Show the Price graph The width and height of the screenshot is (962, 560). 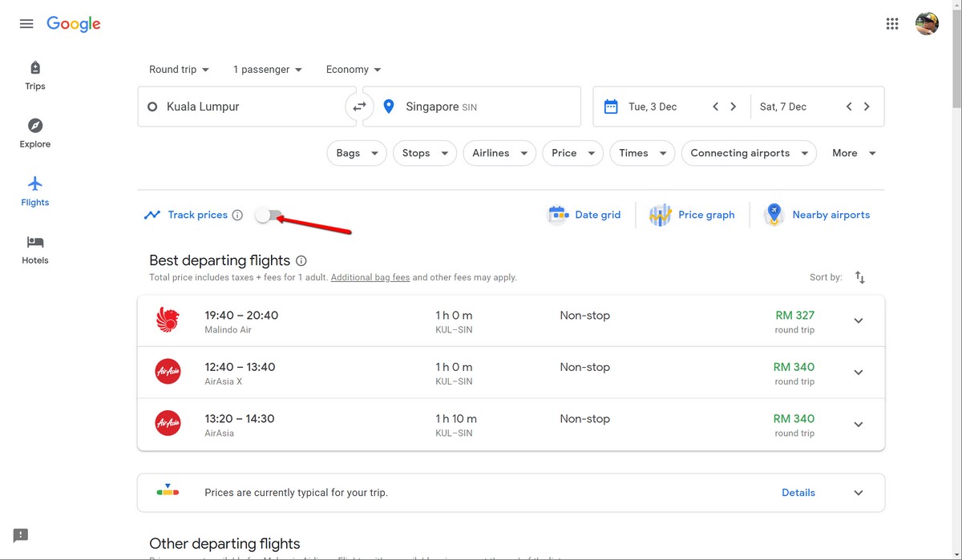(693, 214)
